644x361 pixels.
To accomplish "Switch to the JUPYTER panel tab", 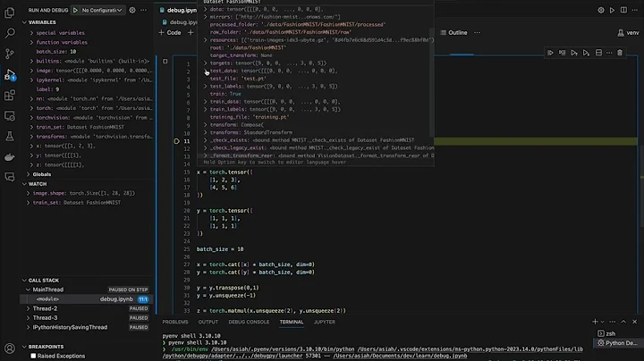I will pos(325,322).
